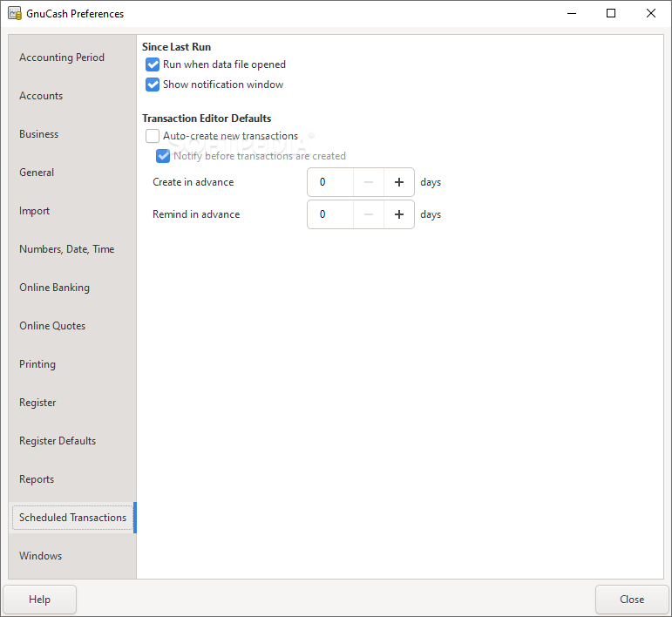Viewport: 672px width, 617px height.
Task: Maximize the Preferences window
Action: coord(611,13)
